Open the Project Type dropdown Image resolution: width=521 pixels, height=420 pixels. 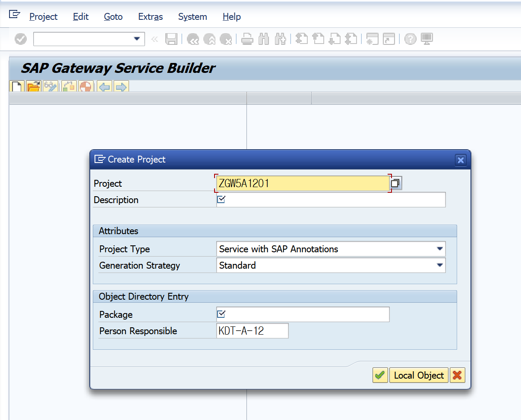[x=439, y=249]
